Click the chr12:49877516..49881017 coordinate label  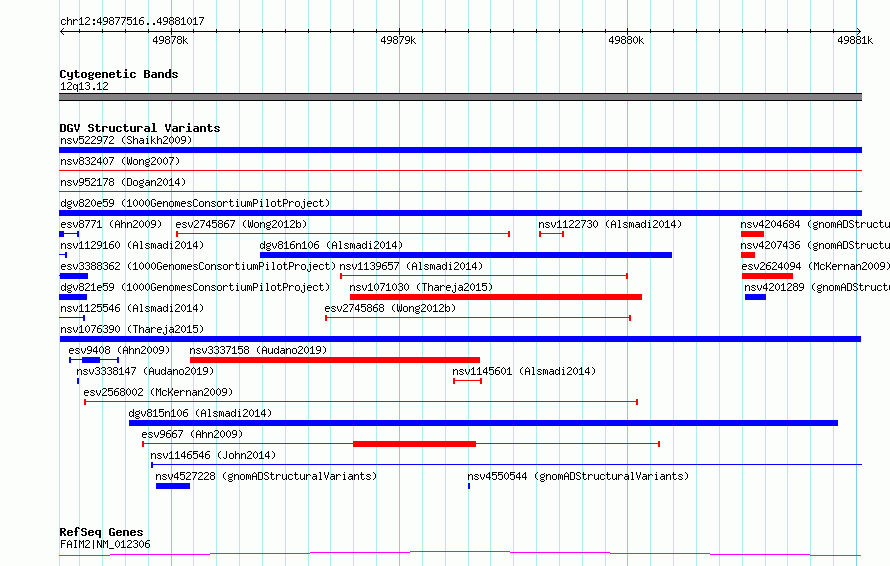[132, 21]
